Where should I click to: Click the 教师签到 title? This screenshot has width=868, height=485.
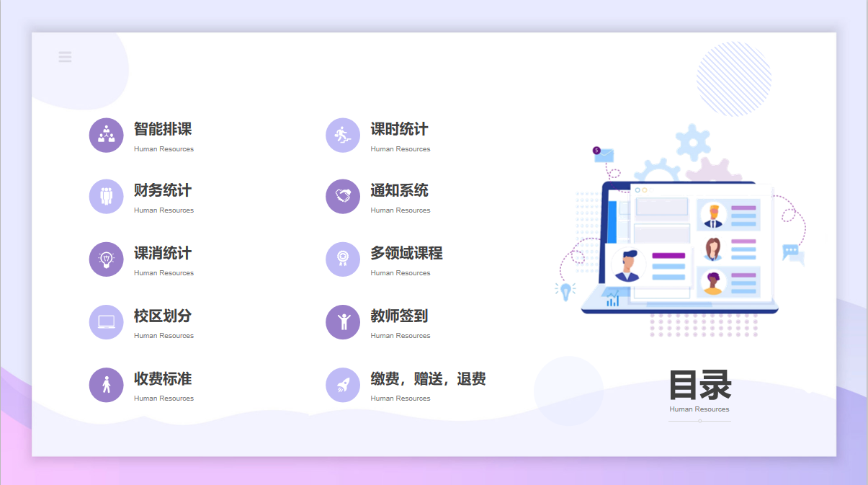coord(399,316)
